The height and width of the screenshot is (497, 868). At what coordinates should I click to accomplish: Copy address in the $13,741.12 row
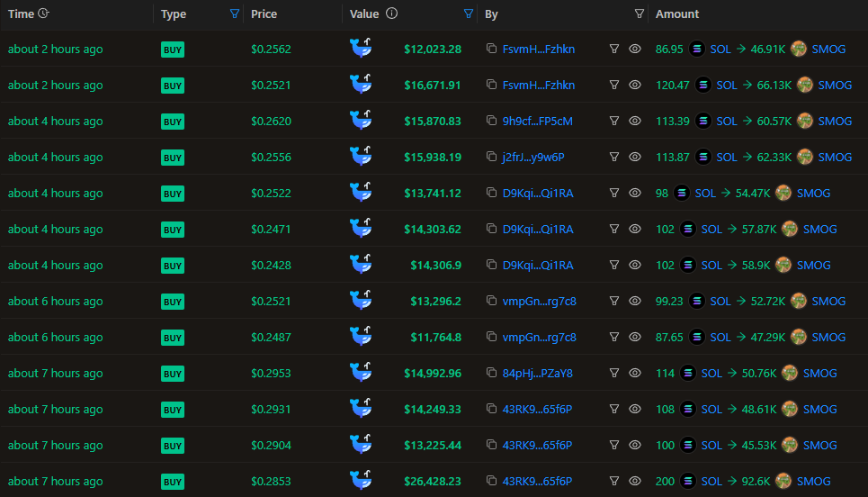(491, 193)
